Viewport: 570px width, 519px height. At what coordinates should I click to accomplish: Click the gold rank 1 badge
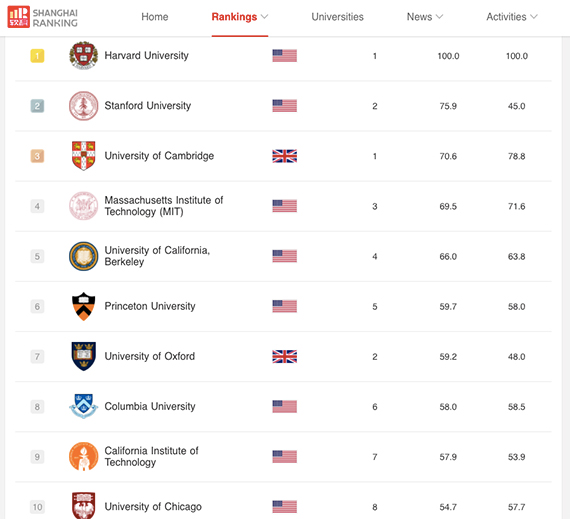37,56
